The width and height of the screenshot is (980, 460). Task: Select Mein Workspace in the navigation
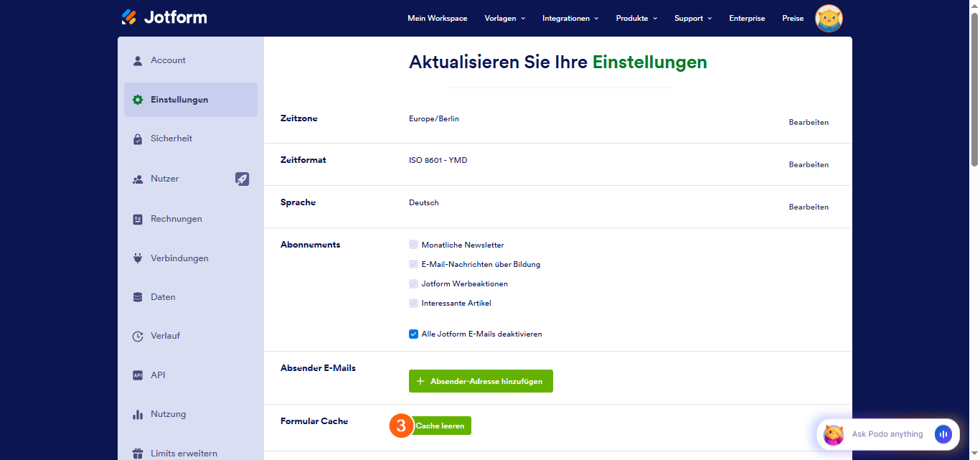coord(437,18)
